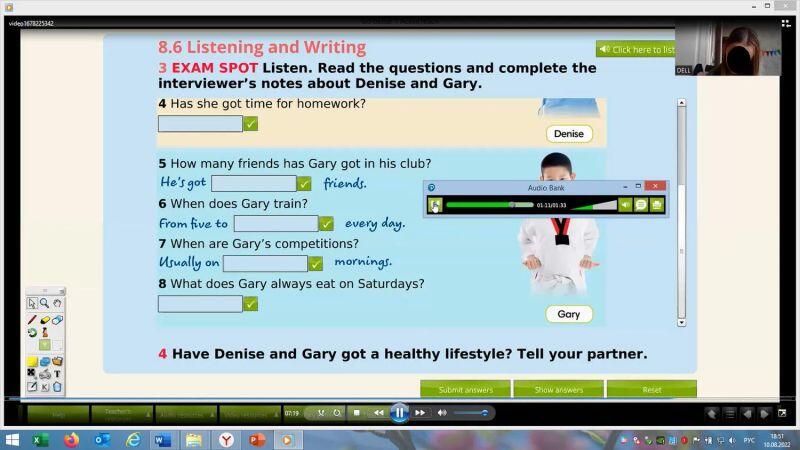Toggle the check mark for question 8
Viewport: 800px width, 450px height.
251,304
